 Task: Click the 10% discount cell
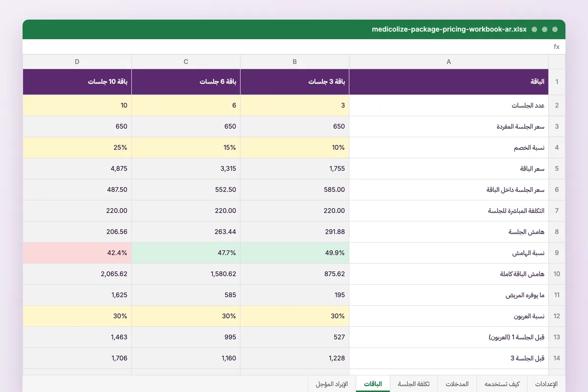click(x=295, y=147)
